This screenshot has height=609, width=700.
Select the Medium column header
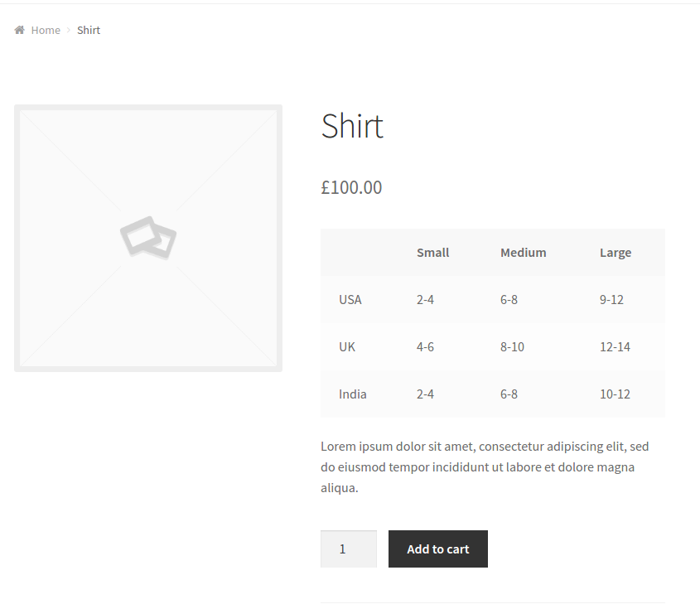tap(524, 253)
